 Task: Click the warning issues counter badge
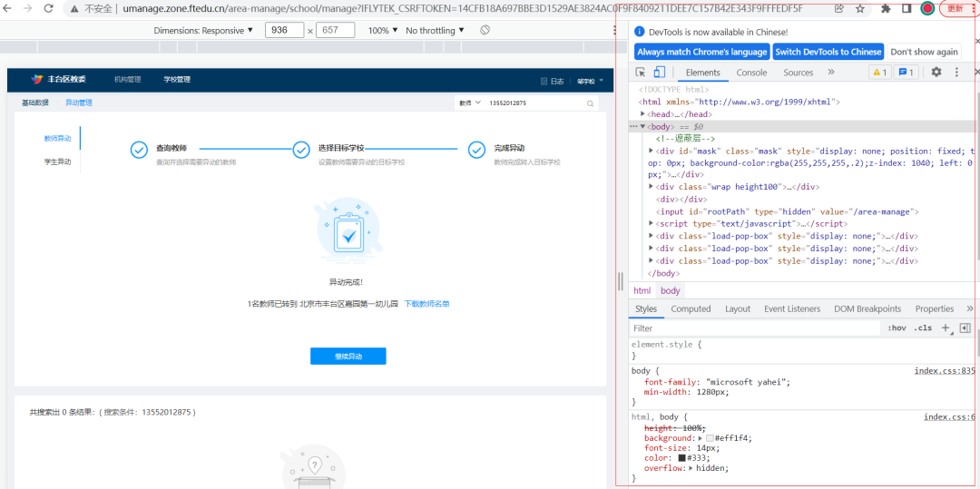[x=879, y=73]
